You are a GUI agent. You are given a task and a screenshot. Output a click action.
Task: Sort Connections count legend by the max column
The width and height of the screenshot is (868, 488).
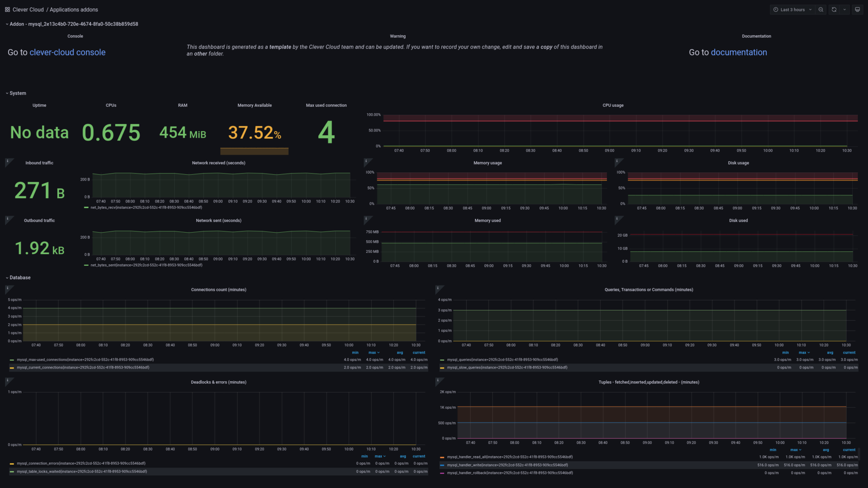(374, 352)
